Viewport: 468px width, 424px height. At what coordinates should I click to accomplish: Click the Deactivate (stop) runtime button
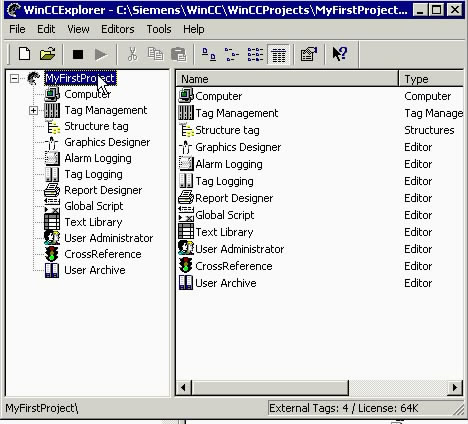tap(78, 54)
